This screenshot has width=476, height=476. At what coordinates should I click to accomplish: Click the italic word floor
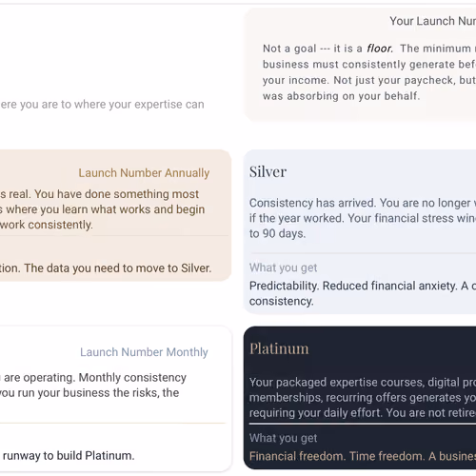point(380,49)
